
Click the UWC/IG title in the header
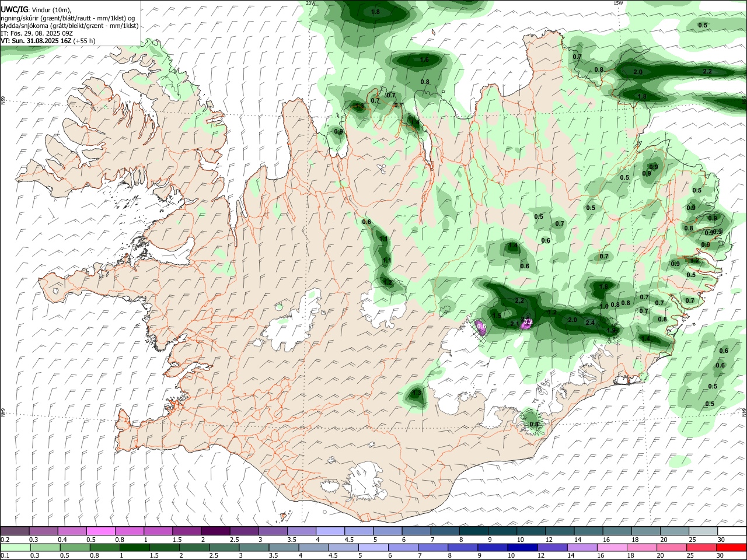(13, 10)
